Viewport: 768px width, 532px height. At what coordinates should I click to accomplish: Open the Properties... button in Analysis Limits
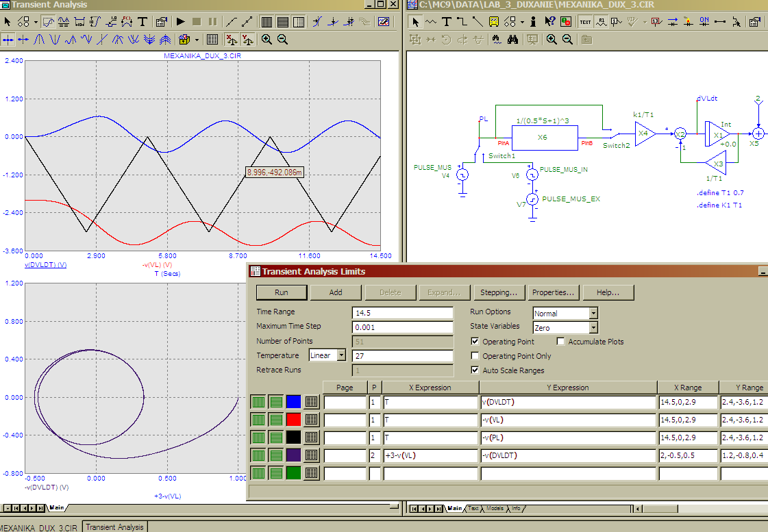pyautogui.click(x=553, y=292)
